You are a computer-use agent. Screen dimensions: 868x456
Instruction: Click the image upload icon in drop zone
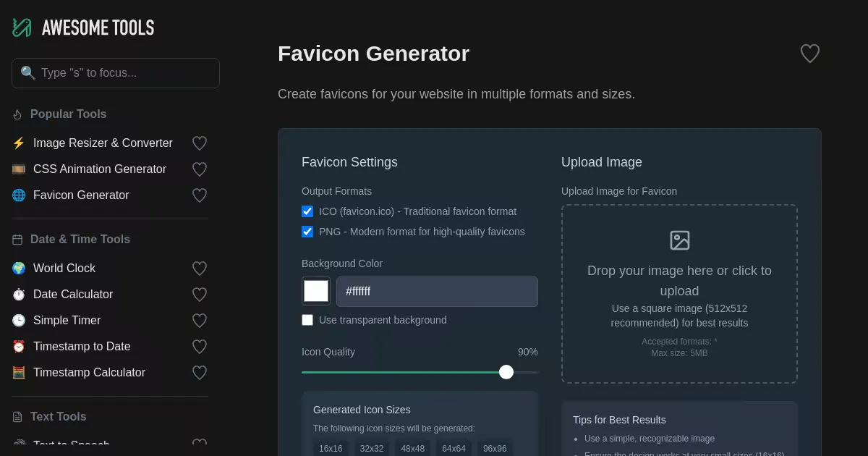(x=679, y=240)
